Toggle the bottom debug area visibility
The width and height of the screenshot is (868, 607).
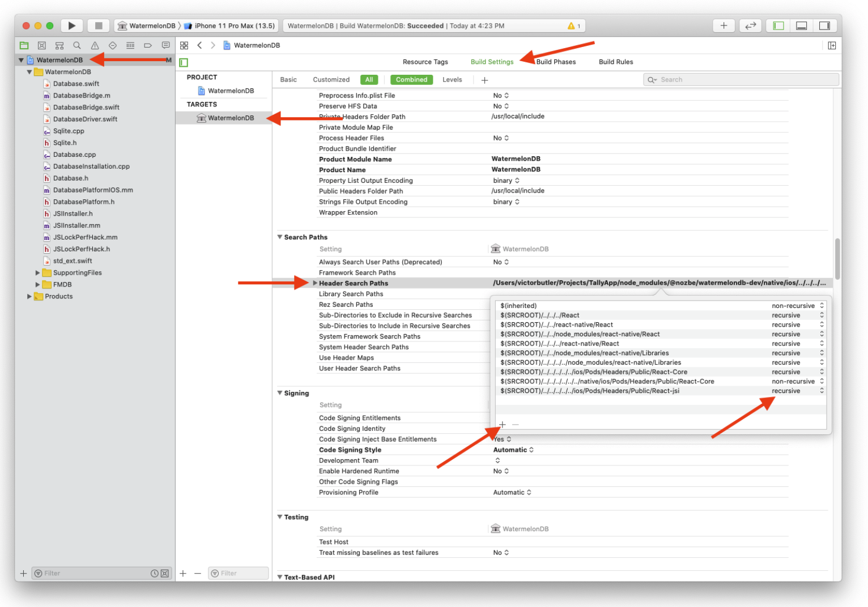[801, 25]
